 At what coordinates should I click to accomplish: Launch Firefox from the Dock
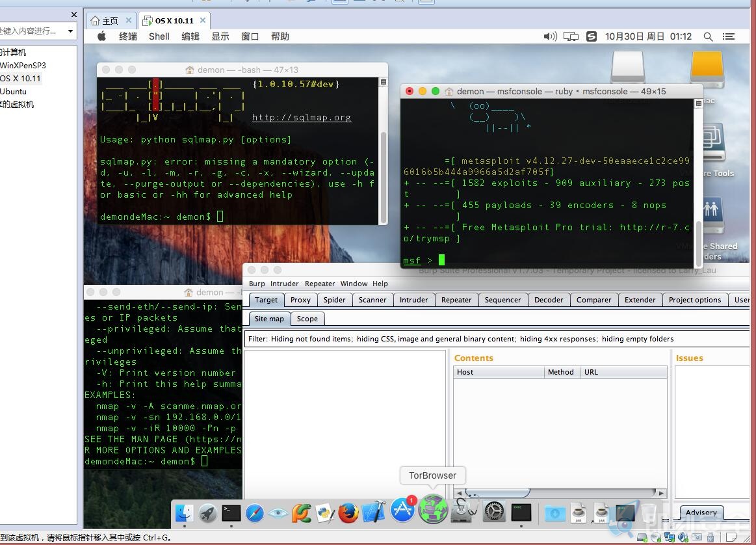[x=348, y=513]
